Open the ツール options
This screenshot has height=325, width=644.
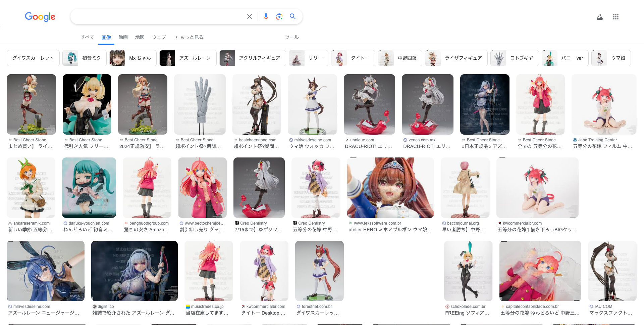(x=292, y=37)
